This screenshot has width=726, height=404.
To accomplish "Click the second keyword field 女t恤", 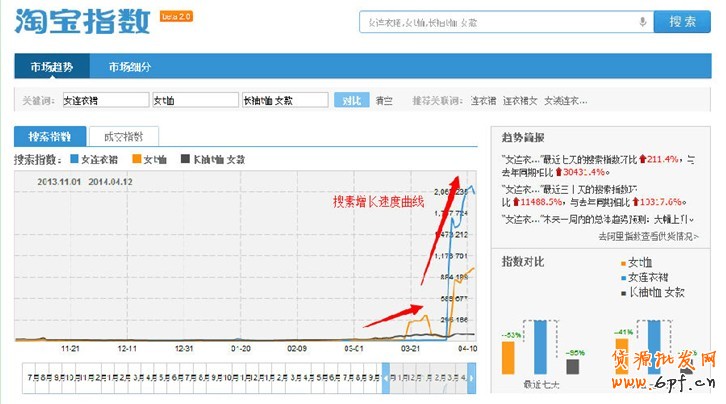I will point(193,100).
